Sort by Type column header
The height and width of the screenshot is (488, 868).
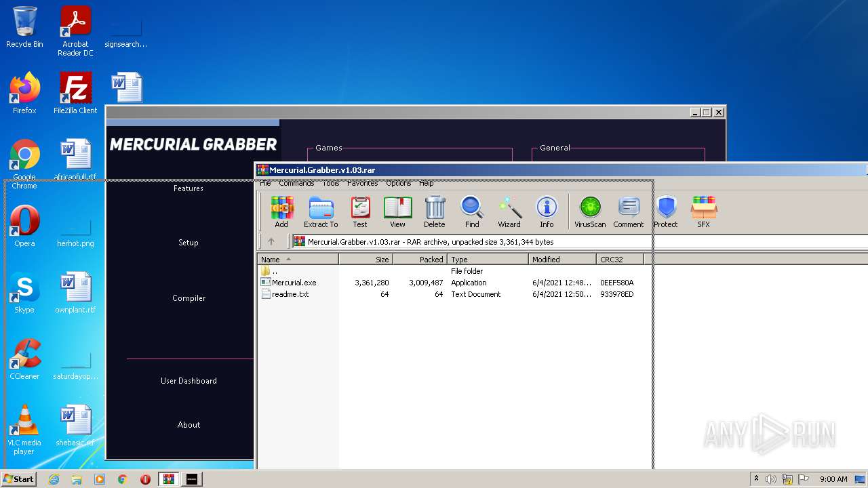[x=488, y=259]
